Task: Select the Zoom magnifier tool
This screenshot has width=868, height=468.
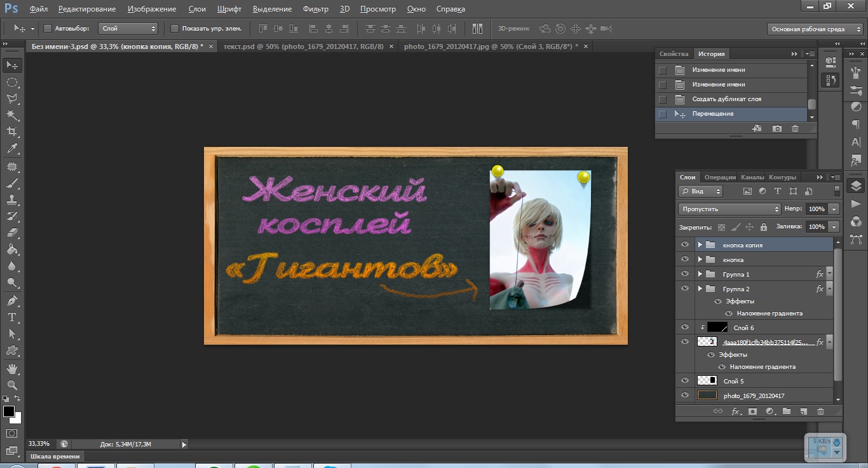Action: [x=11, y=385]
